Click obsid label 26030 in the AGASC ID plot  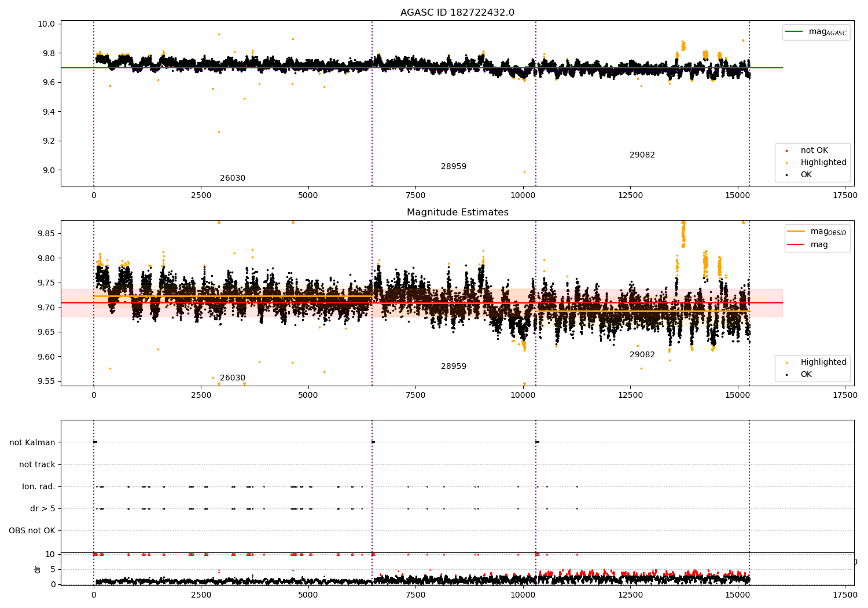pos(233,178)
